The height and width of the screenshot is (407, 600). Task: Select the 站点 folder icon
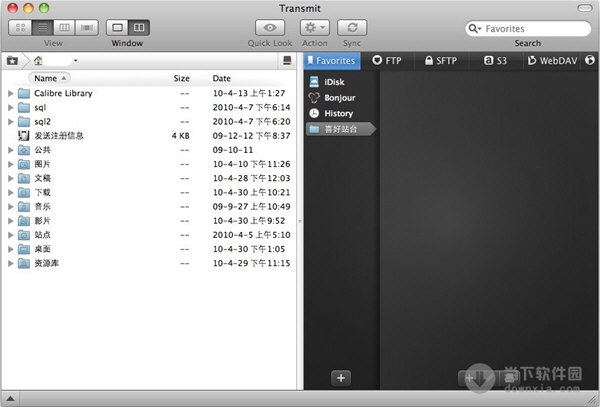[24, 235]
